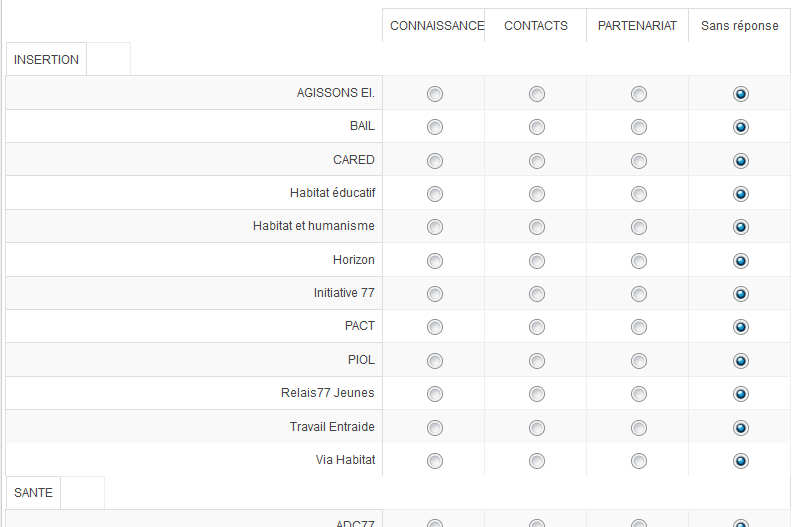Viewport: 799px width, 527px height.
Task: Choose Sans réponse for Habitat éducatif
Action: (x=741, y=194)
